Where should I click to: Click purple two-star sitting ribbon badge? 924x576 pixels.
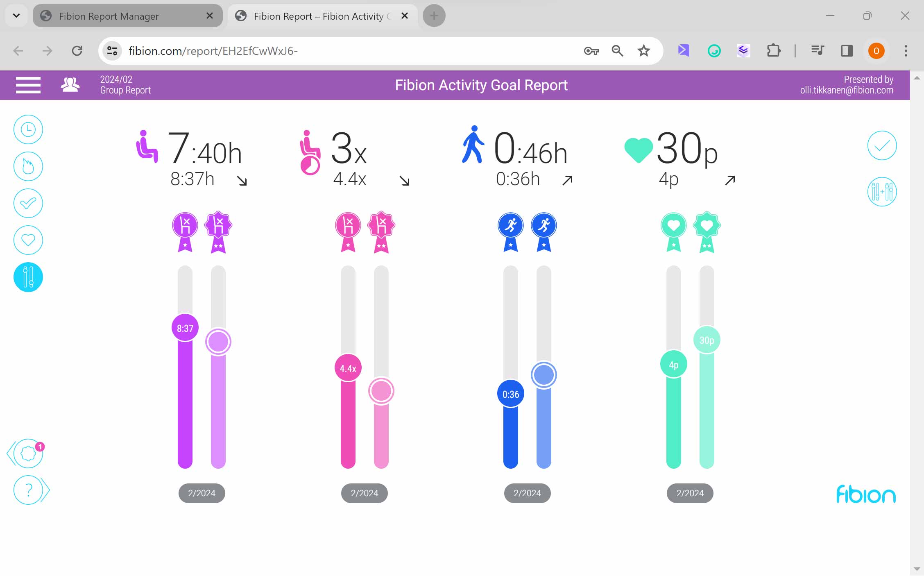coord(218,232)
